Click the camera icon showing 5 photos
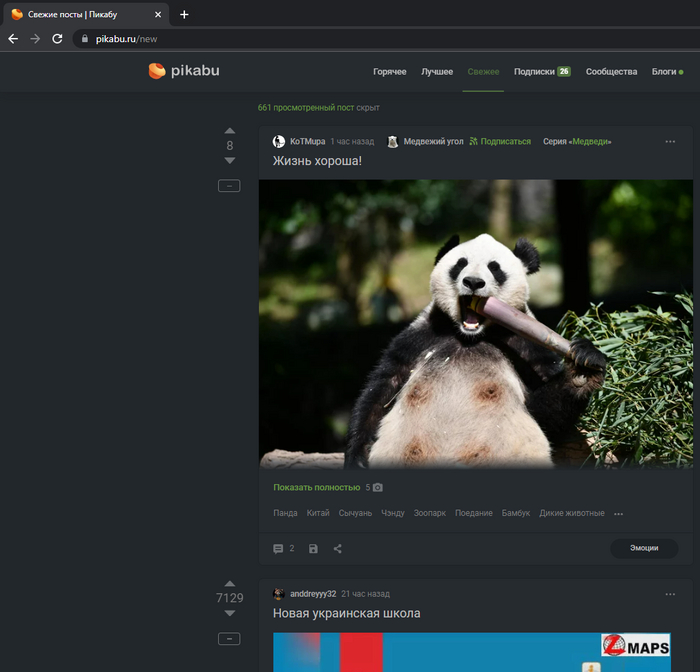 pyautogui.click(x=378, y=487)
